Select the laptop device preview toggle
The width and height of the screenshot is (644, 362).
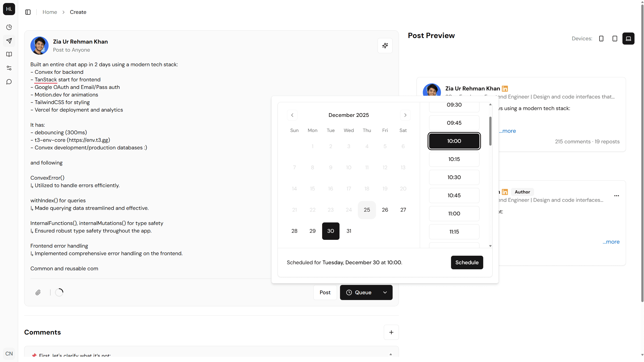pyautogui.click(x=628, y=39)
